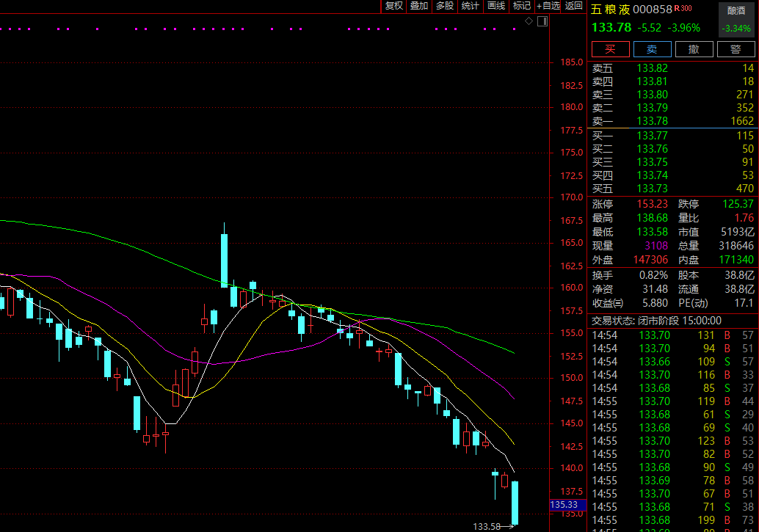The image size is (759, 532).
Task: Add stock via the +自选 button
Action: (x=548, y=6)
